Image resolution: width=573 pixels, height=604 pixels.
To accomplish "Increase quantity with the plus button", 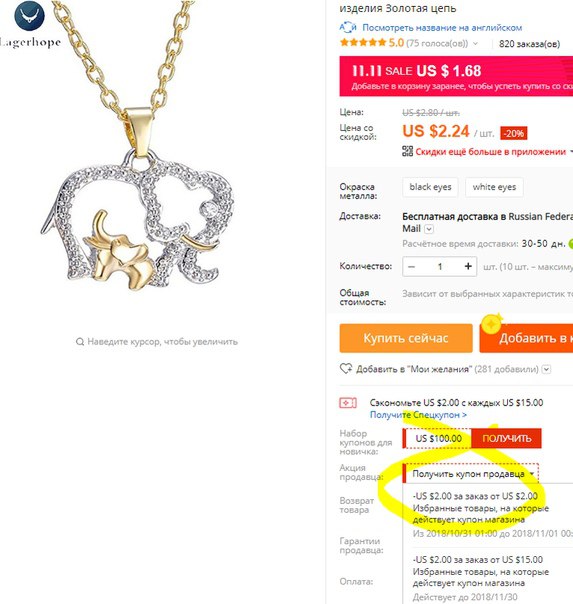I will point(468,266).
